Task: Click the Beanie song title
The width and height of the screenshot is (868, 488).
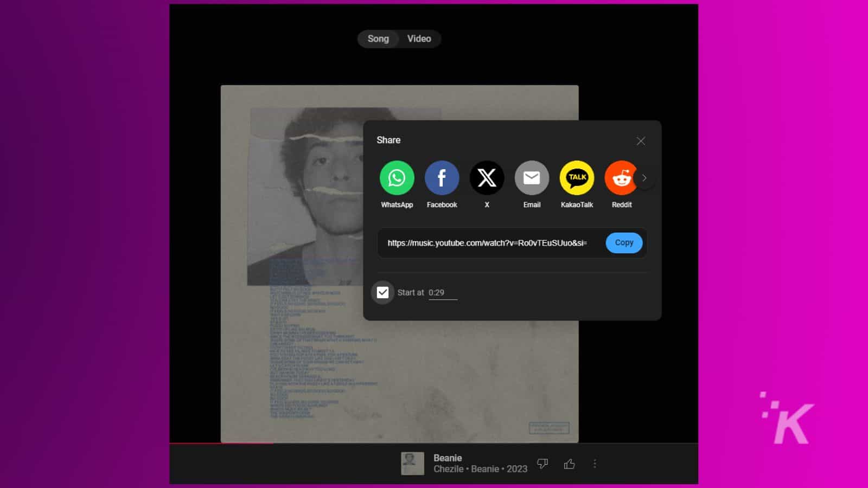Action: pos(448,458)
